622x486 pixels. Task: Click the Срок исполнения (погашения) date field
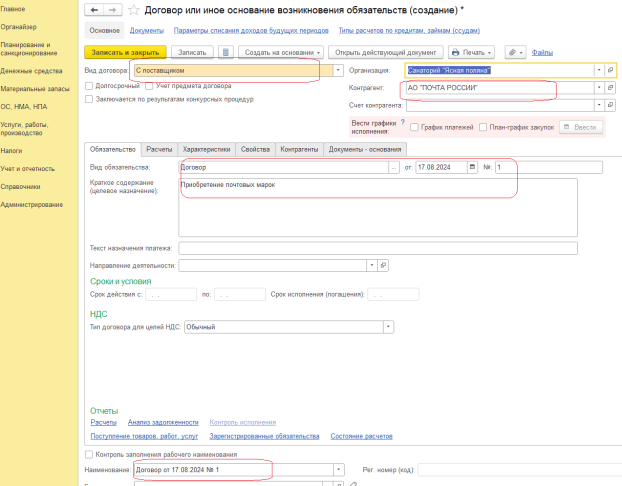click(x=393, y=294)
